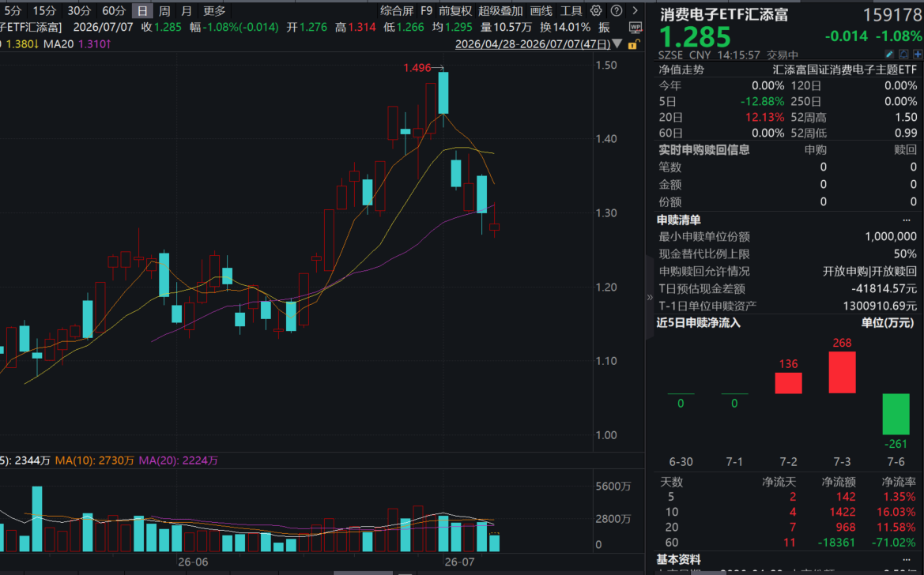Click the pencil note icon
The width and height of the screenshot is (924, 575).
coord(890,54)
